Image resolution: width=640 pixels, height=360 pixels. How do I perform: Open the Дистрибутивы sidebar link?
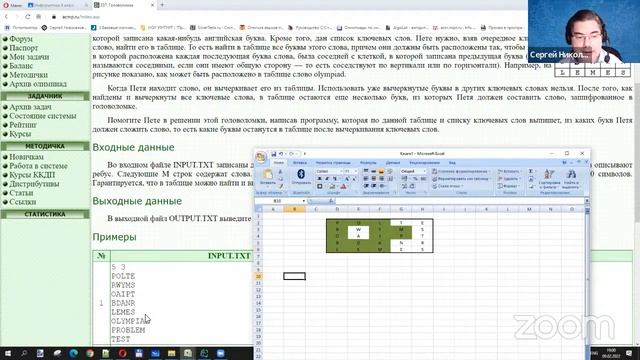[x=34, y=184]
